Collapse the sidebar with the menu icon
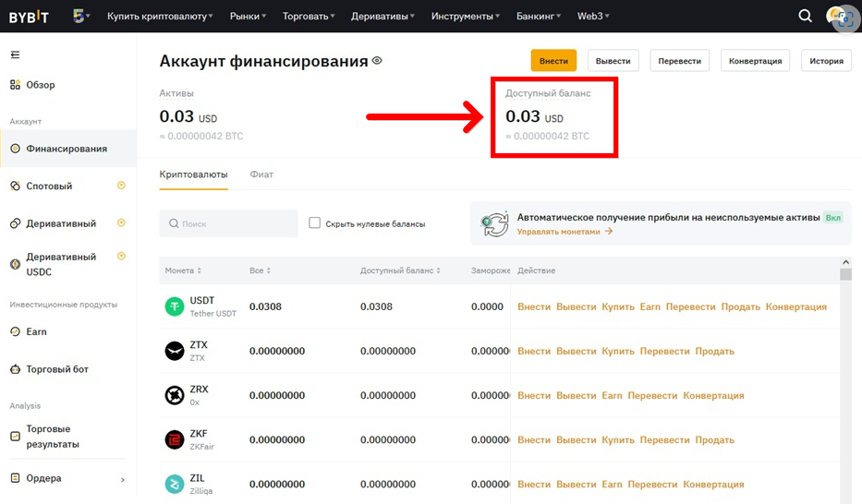Viewport: 862px width, 504px height. pyautogui.click(x=16, y=54)
